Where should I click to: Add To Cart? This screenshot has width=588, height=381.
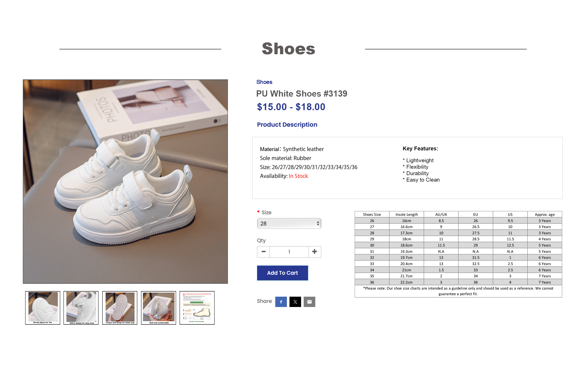coord(282,273)
